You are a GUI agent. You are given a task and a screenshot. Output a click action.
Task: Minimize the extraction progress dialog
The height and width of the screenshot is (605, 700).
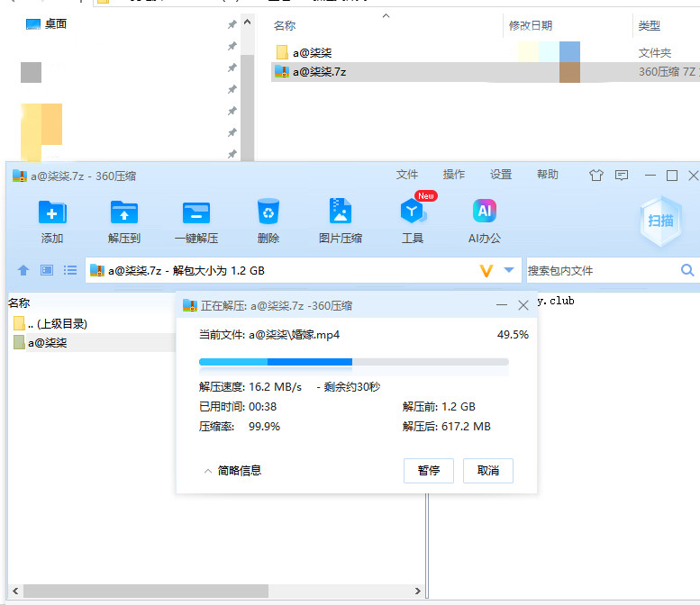[x=502, y=305]
